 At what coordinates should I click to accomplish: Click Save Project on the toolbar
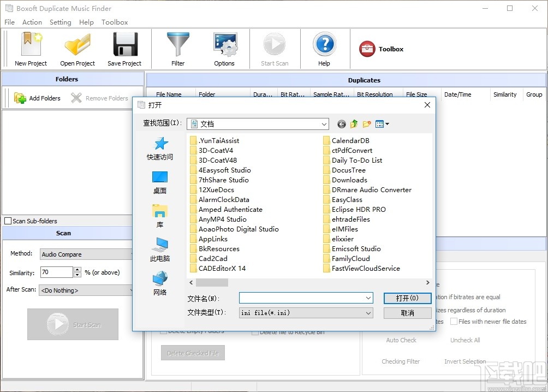[124, 49]
